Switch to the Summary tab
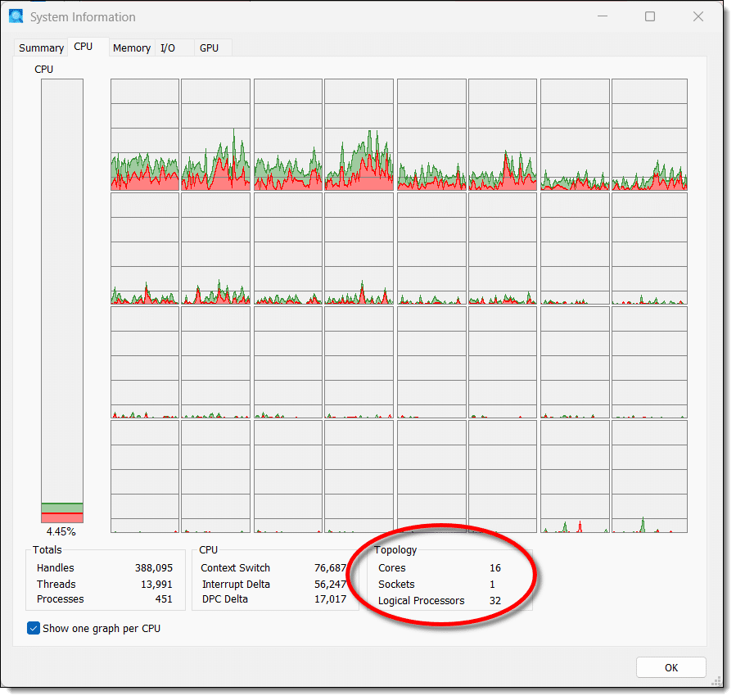Screen dimensions: 736x700 tap(41, 47)
